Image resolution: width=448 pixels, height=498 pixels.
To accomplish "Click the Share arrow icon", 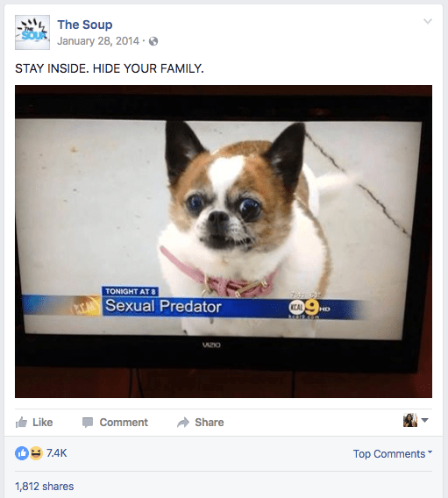I will point(183,423).
